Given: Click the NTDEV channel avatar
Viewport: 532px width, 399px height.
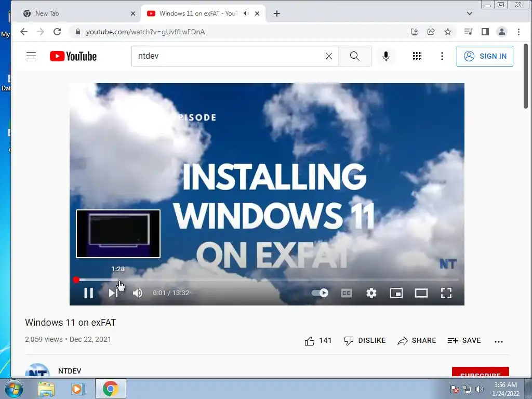Looking at the screenshot, I should coord(37,370).
